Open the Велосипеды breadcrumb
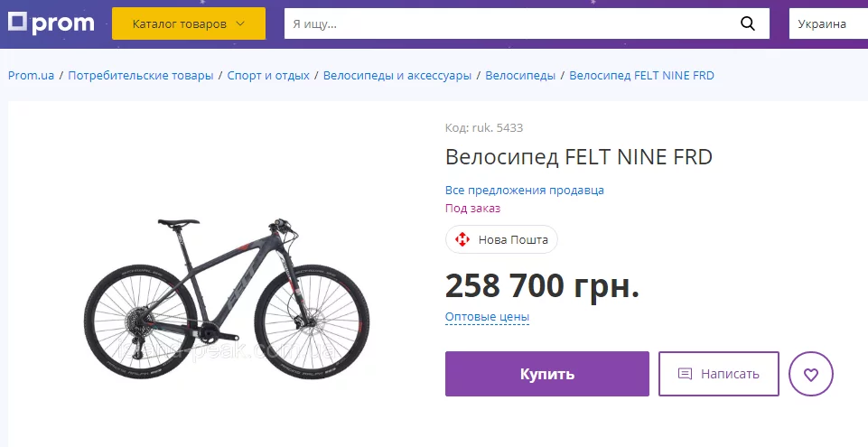This screenshot has width=868, height=447. (x=520, y=76)
